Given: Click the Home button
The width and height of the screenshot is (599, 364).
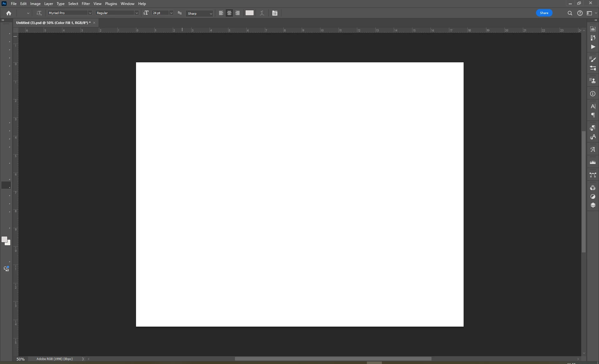Looking at the screenshot, I should click(x=9, y=13).
